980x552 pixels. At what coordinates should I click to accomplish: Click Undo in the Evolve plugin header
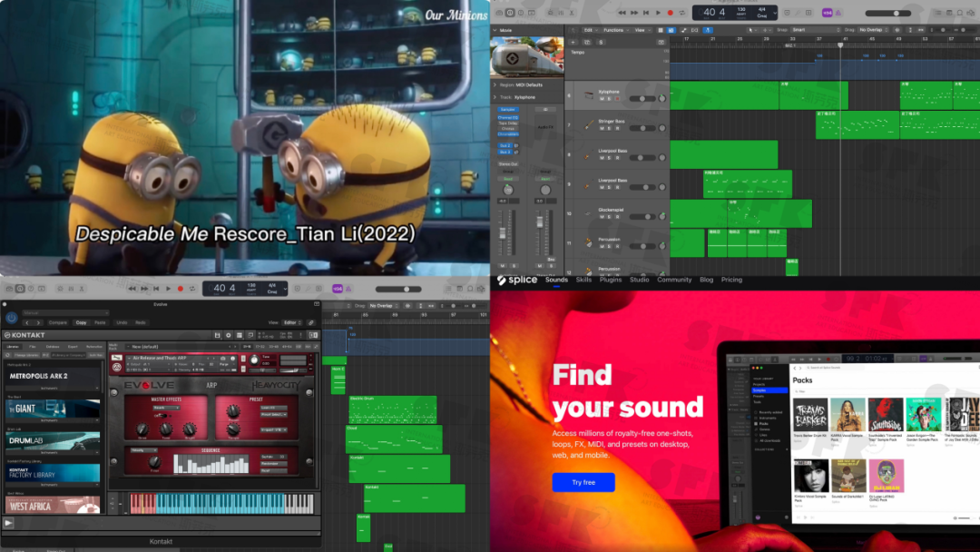122,322
